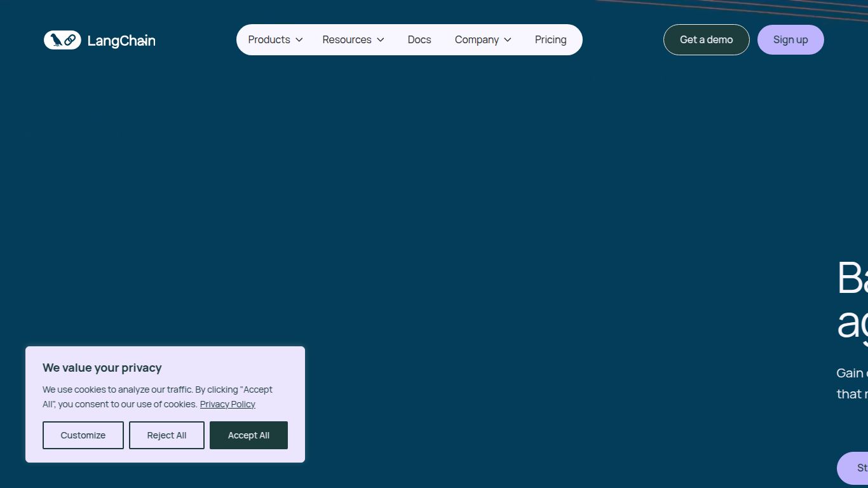Open the Company menu

477,39
